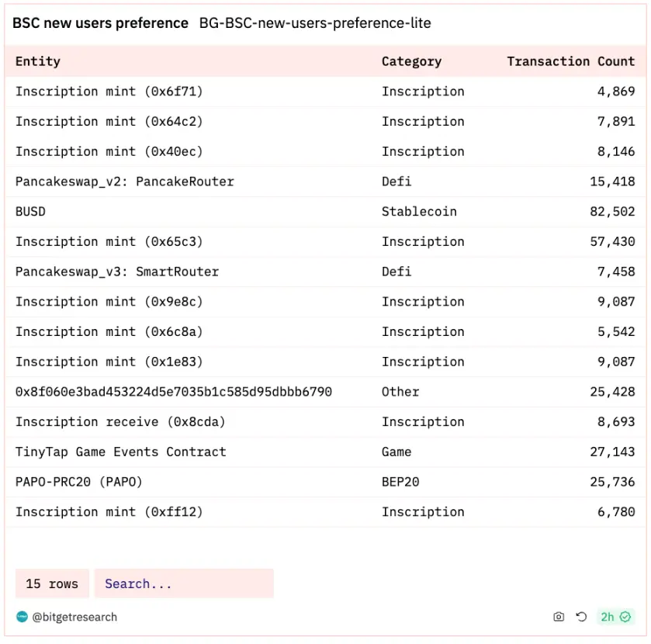Click the camera screenshot icon
This screenshot has width=651, height=644.
tap(559, 617)
